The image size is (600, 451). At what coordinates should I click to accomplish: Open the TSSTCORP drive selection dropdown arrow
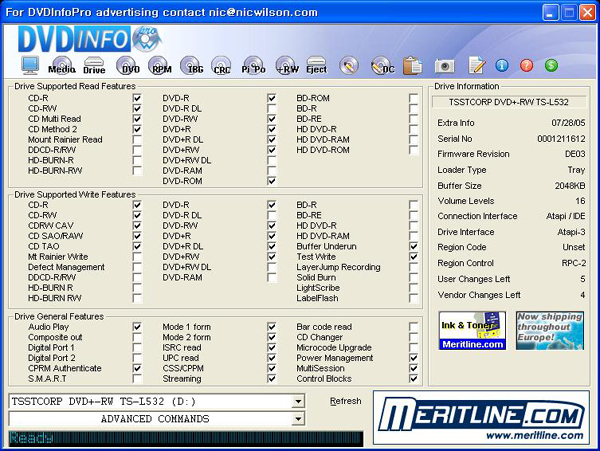point(298,402)
